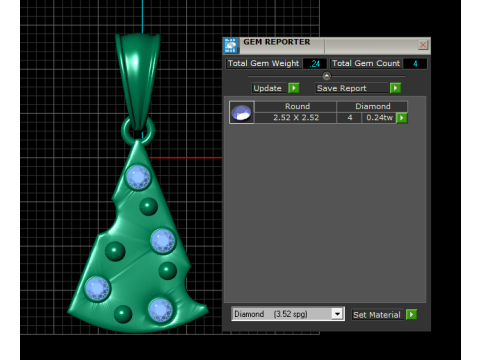Close the Gem Reporter panel
480x360 pixels.
pyautogui.click(x=423, y=45)
